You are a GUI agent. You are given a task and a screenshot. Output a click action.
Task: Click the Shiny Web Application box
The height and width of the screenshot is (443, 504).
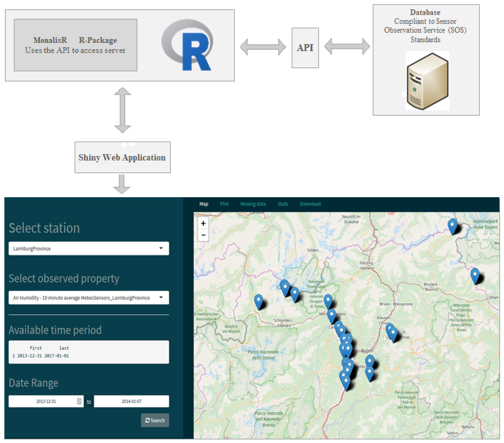tap(123, 157)
